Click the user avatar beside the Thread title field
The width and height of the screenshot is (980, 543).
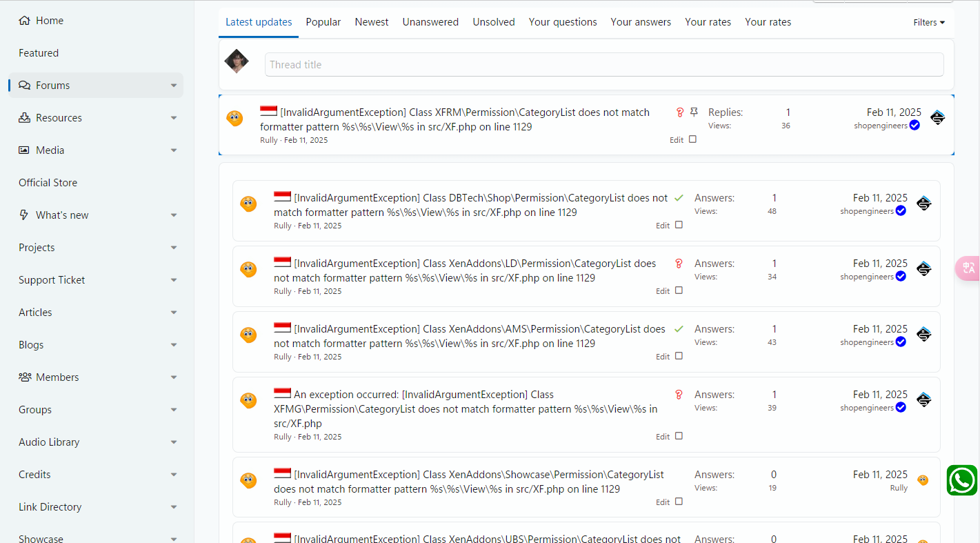point(237,61)
